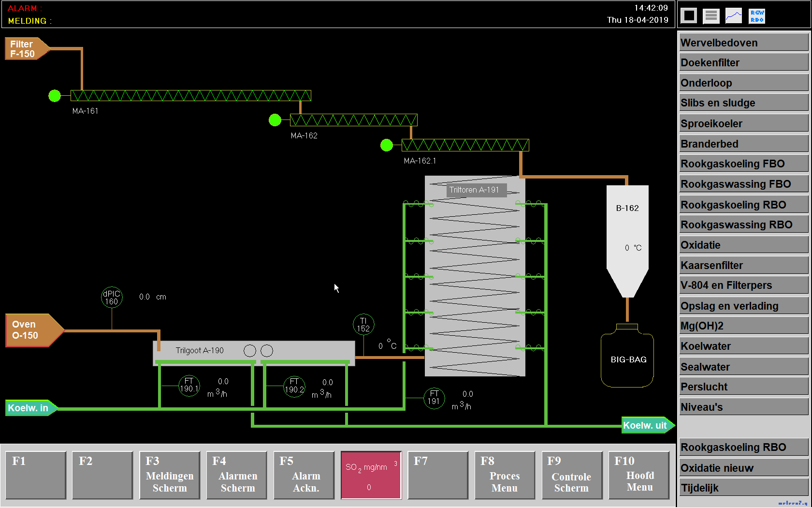
Task: Click the MA-162 green motor indicator
Action: coord(275,120)
